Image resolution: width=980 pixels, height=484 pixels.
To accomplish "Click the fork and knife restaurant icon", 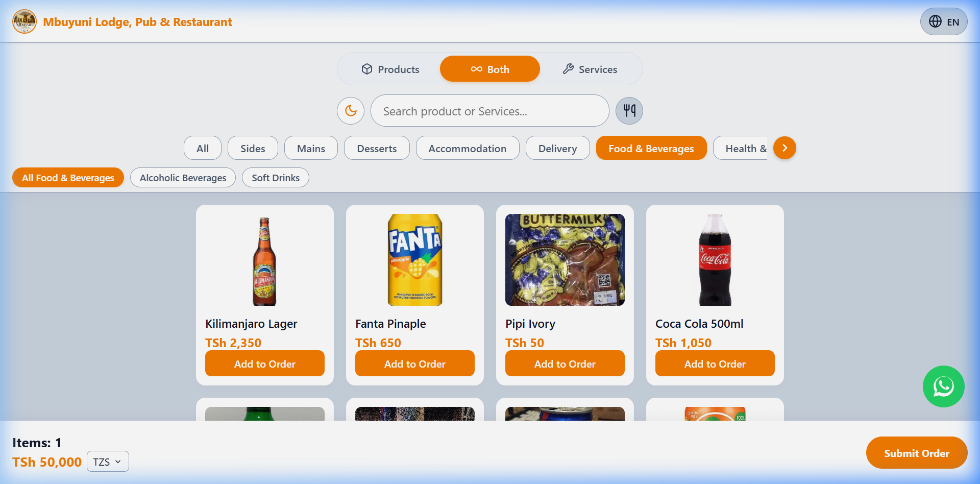I will 629,111.
